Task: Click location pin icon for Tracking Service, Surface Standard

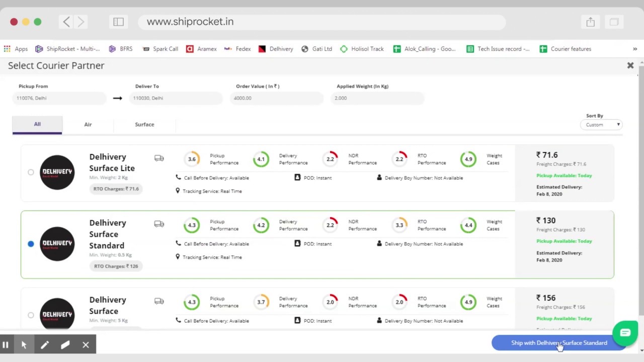Action: pyautogui.click(x=178, y=257)
